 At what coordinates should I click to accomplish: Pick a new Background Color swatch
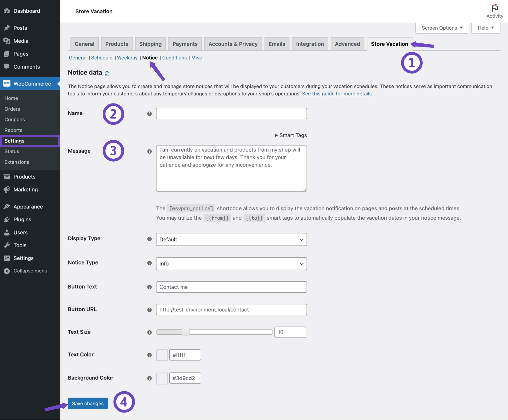click(x=162, y=378)
